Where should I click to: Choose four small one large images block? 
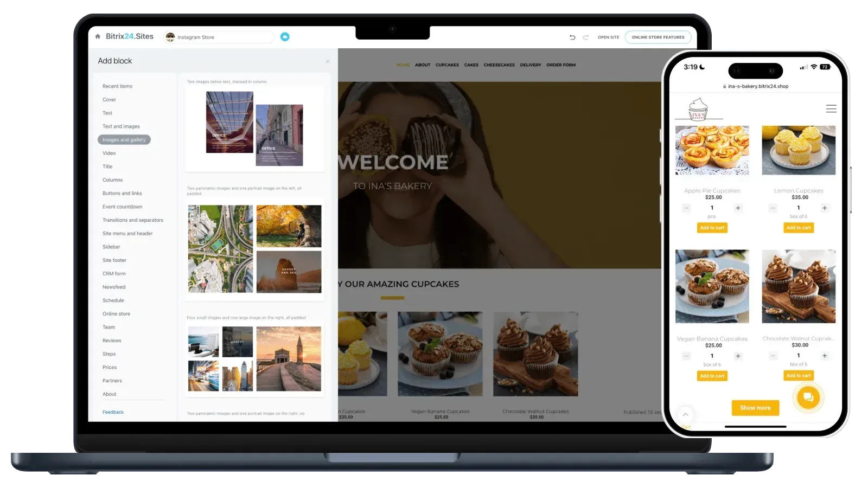[x=254, y=358]
